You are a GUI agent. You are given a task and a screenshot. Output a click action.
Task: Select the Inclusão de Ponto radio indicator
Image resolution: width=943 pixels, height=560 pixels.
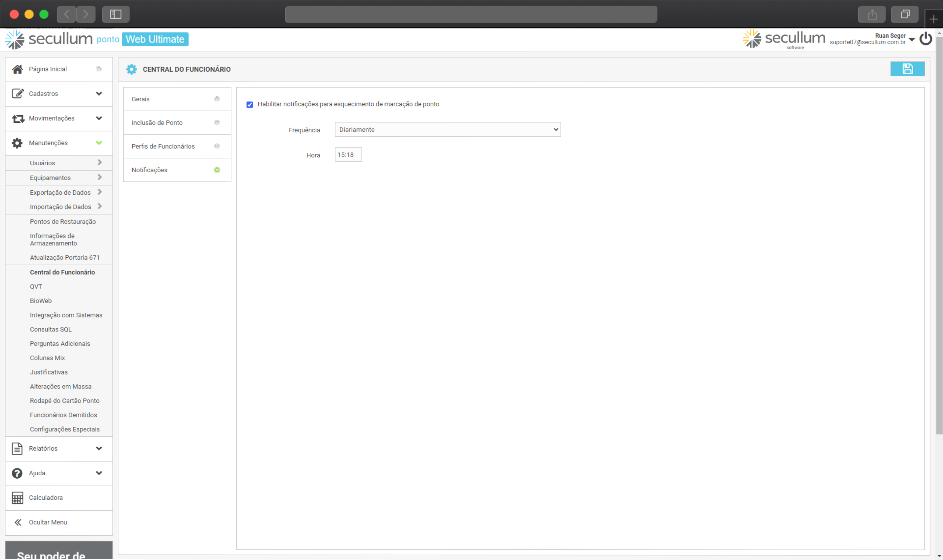point(217,122)
